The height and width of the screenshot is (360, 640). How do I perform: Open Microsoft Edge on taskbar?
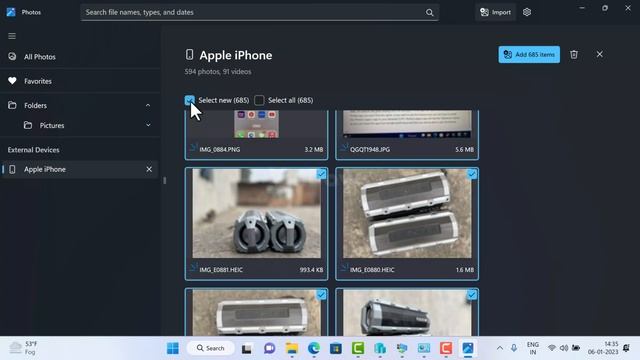(313, 348)
